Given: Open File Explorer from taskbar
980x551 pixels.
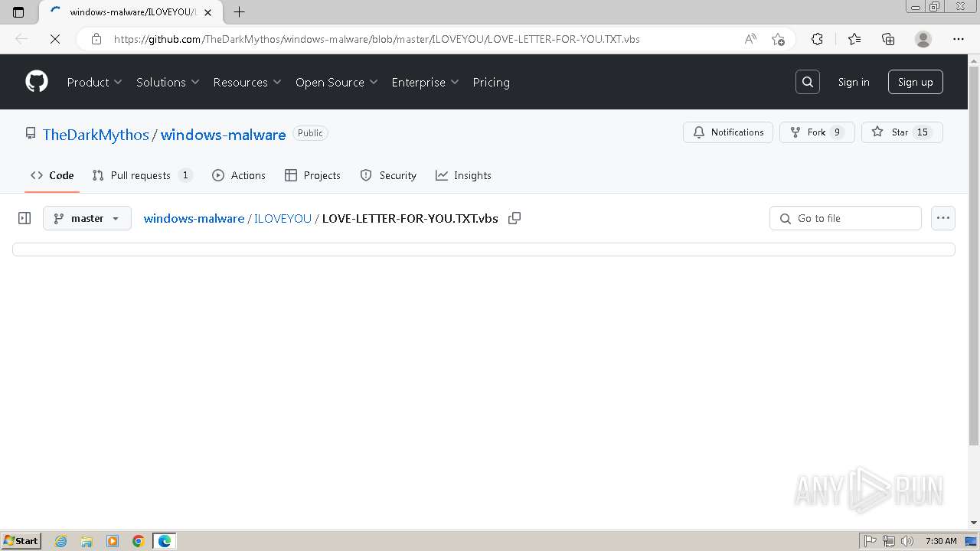Looking at the screenshot, I should coord(87,541).
